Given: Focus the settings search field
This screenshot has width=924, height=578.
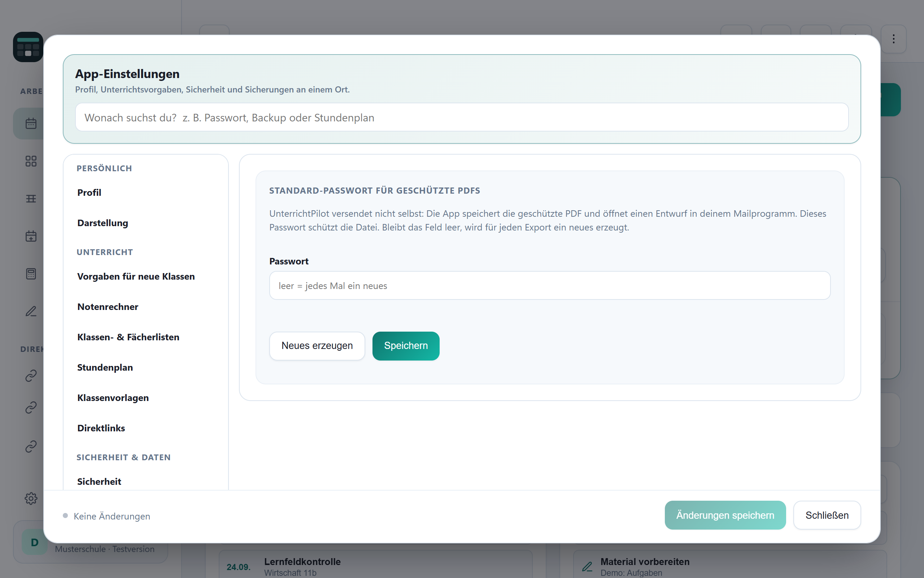Looking at the screenshot, I should pos(462,117).
